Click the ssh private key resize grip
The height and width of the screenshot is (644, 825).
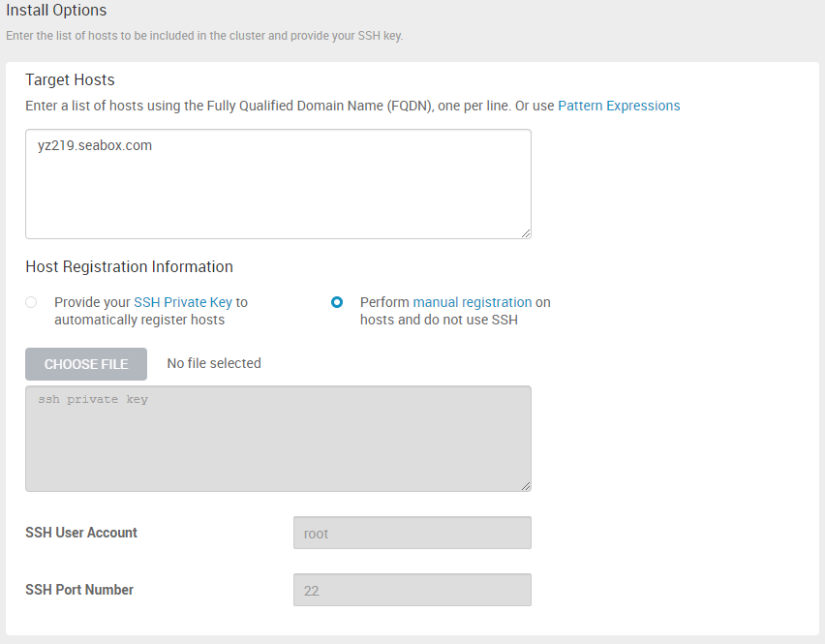(526, 486)
